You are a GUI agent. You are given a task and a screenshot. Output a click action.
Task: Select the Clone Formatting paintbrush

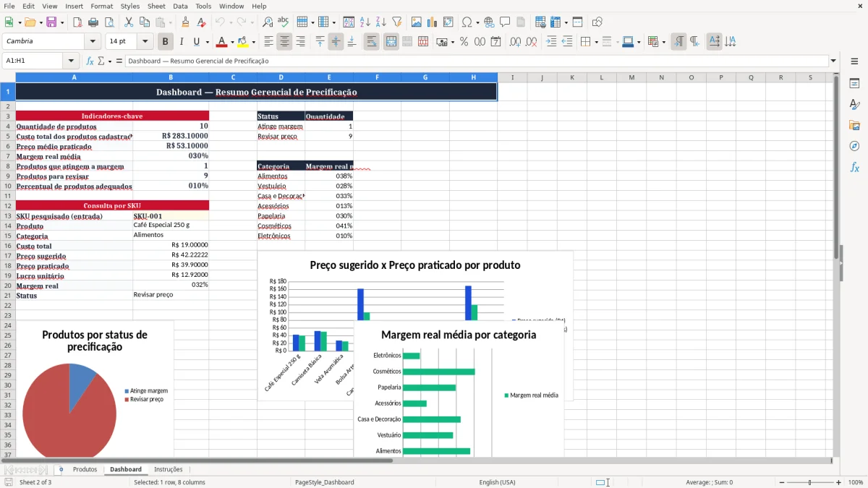(185, 22)
